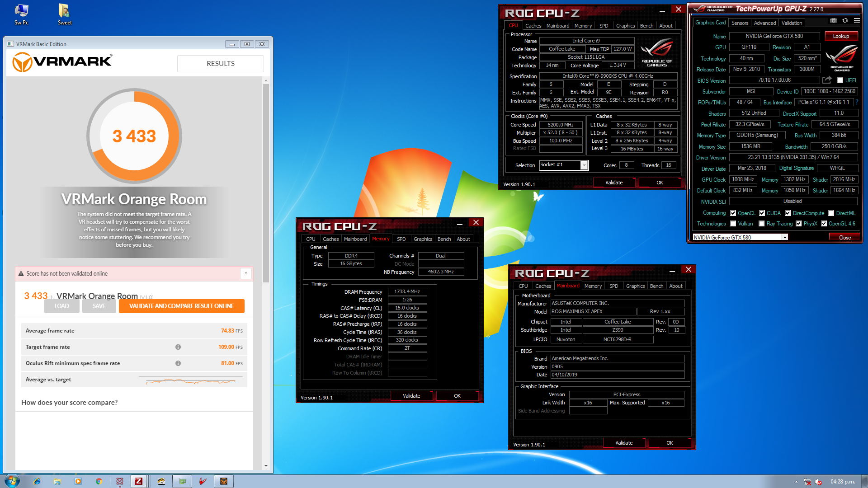The image size is (868, 488).
Task: Click OK in the Memory CPU-Z window
Action: [457, 396]
